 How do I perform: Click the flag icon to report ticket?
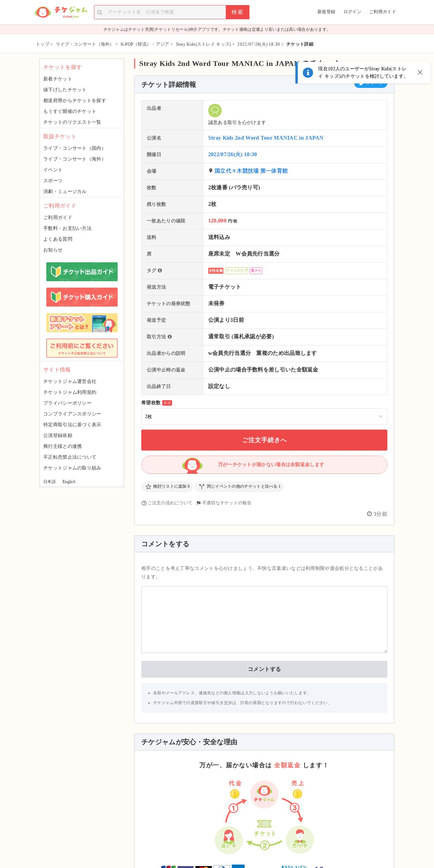coord(199,503)
